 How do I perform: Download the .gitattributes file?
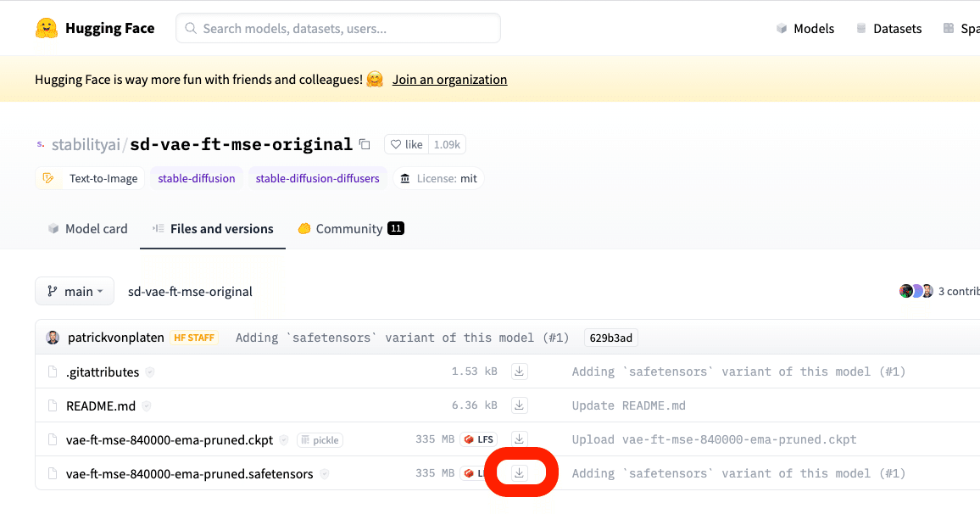pyautogui.click(x=520, y=372)
